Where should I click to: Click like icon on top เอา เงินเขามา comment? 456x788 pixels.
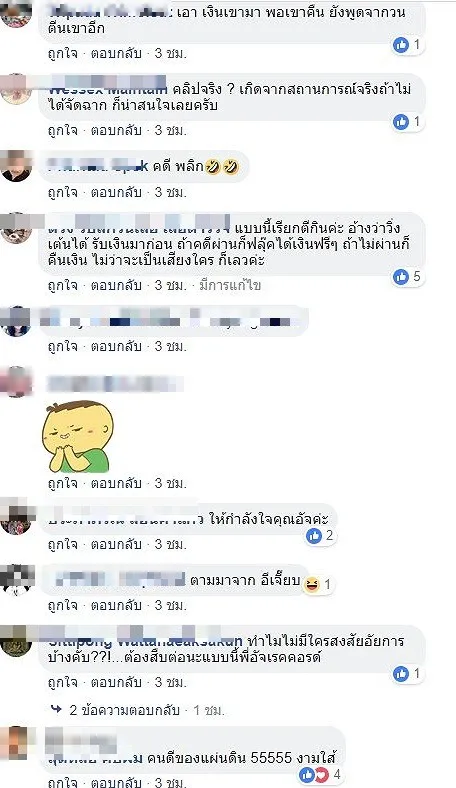(401, 45)
